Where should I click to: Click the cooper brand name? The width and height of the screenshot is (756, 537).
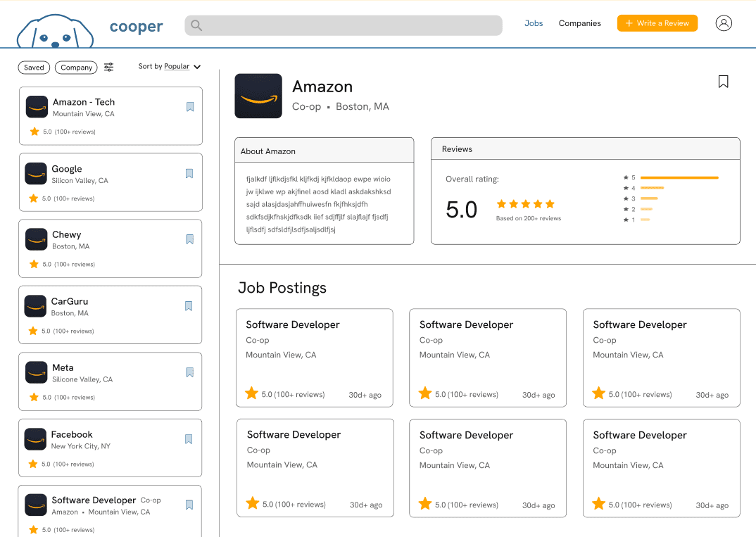pos(137,27)
